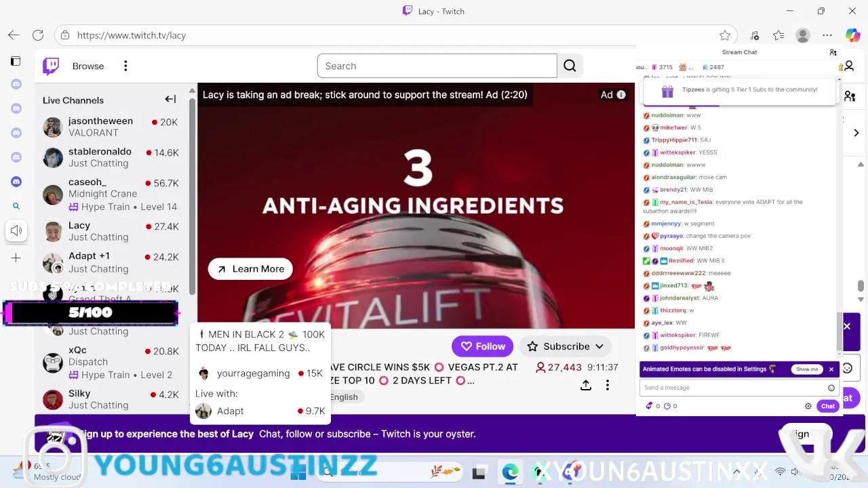Image resolution: width=868 pixels, height=488 pixels.
Task: Click the Twitch search input field
Action: 437,66
